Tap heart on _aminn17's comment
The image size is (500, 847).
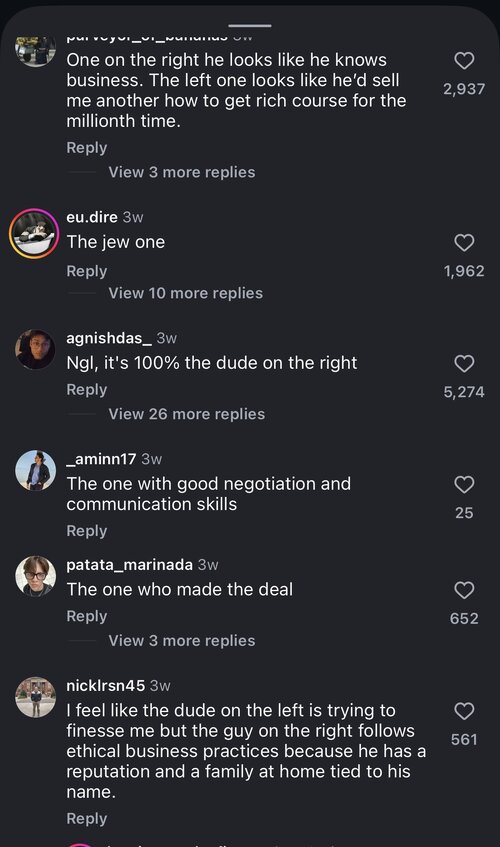464,485
